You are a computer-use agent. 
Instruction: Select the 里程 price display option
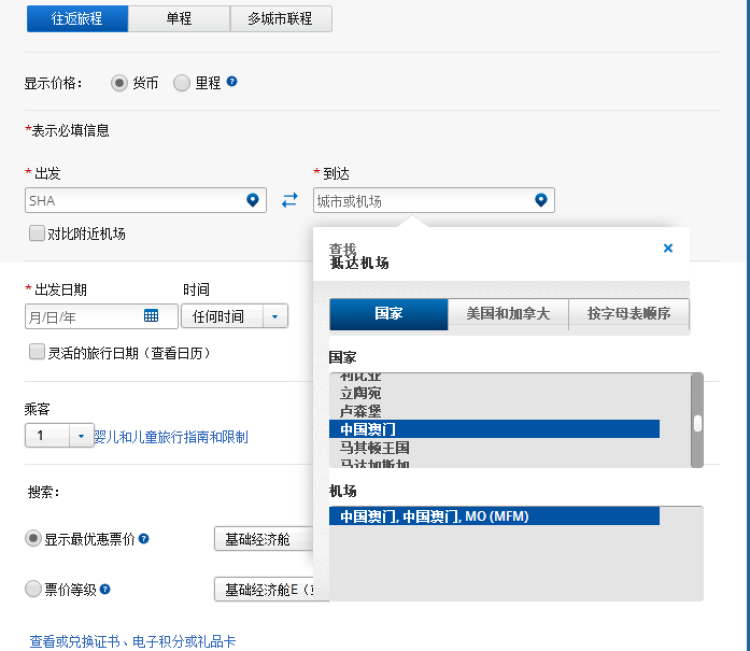[x=182, y=83]
